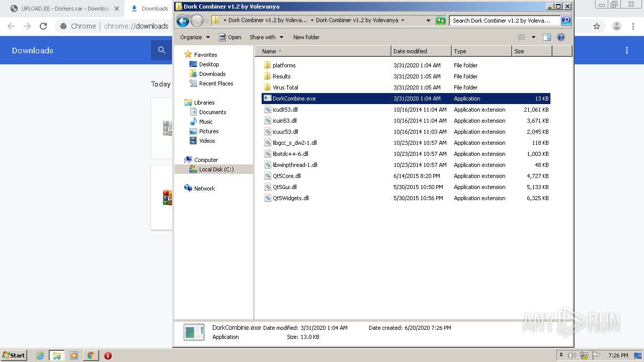Open recent locations dropdown next to Forward

(206, 21)
